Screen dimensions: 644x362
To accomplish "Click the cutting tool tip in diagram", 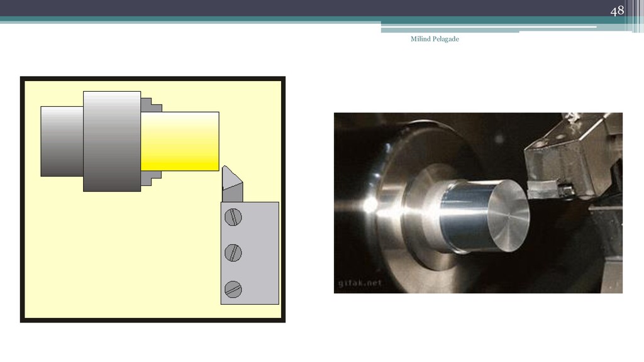I will [232, 183].
